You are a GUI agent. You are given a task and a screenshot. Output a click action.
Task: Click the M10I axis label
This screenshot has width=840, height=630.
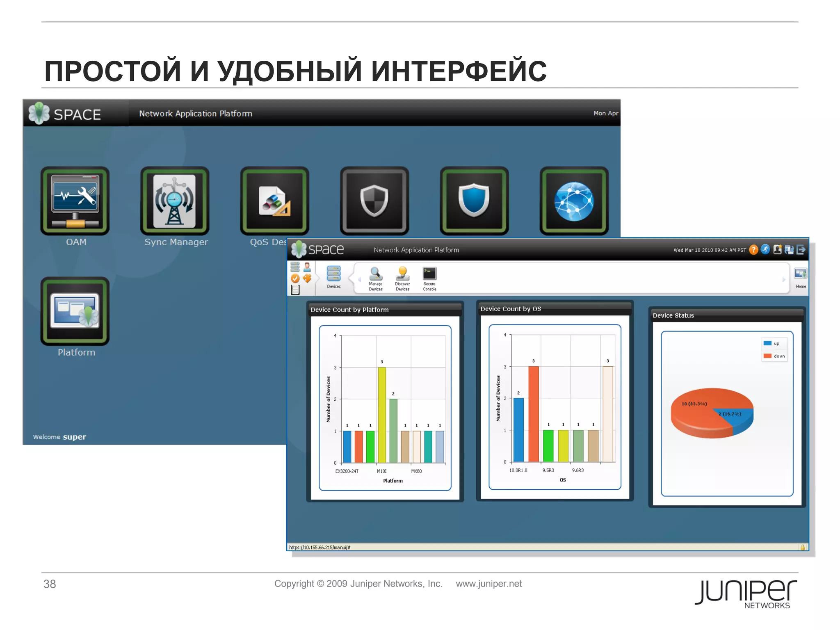pyautogui.click(x=381, y=471)
